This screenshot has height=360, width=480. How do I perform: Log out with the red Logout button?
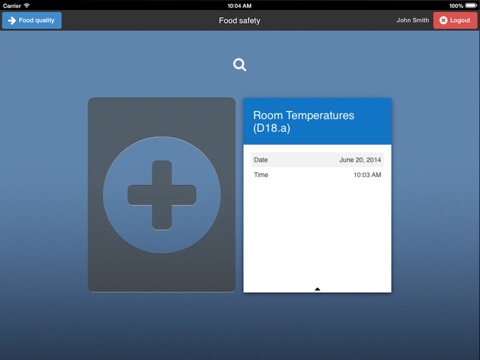(x=455, y=20)
